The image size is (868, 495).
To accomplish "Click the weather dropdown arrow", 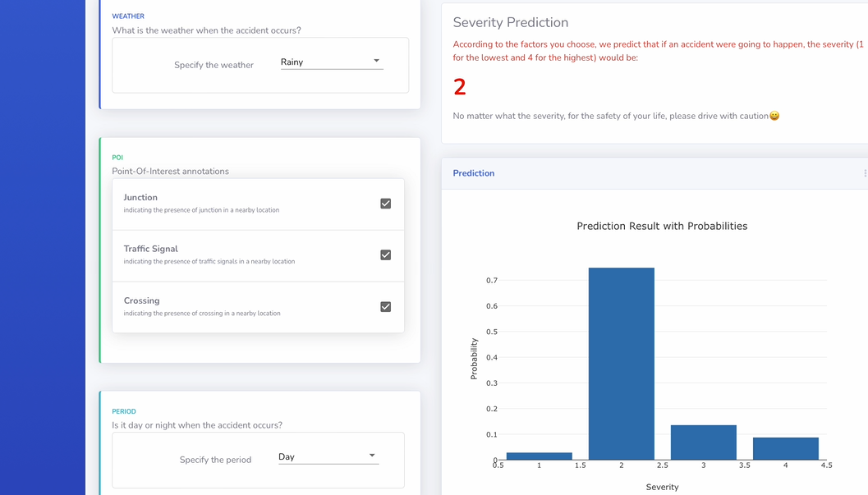I will (x=377, y=61).
